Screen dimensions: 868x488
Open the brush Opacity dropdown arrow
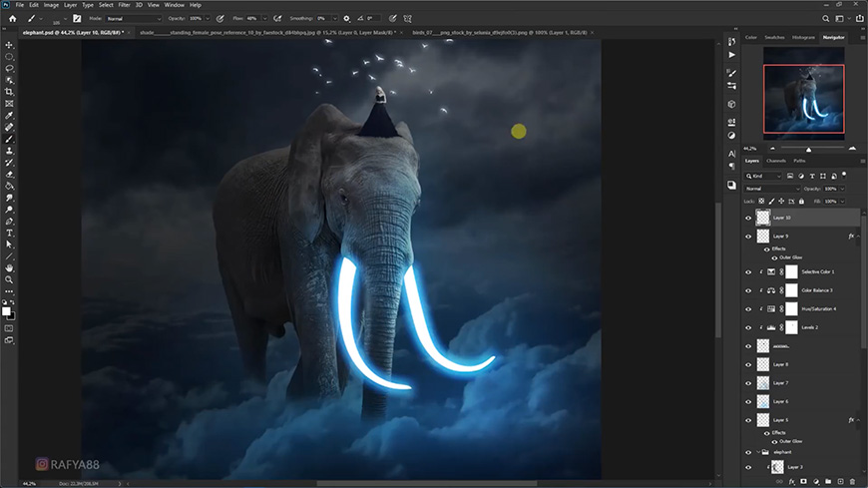pos(208,18)
